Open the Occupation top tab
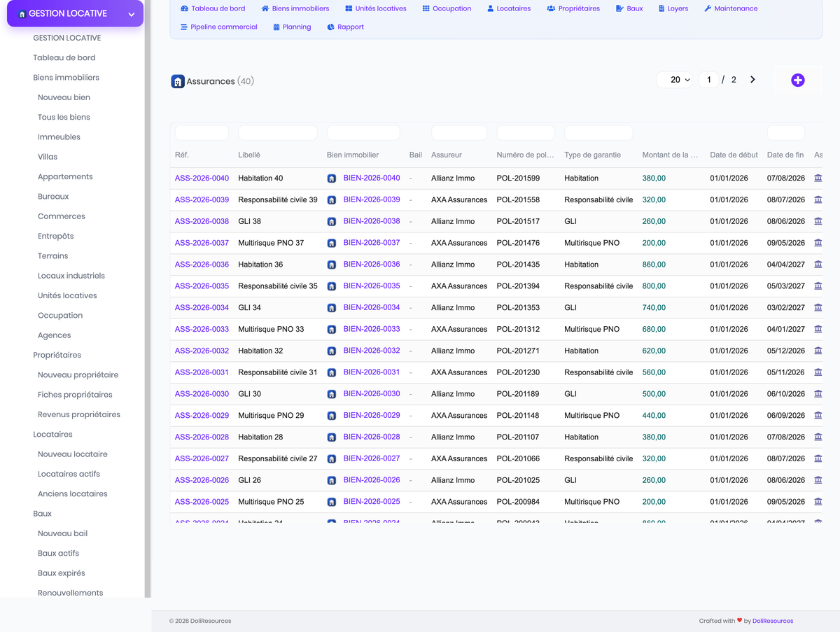 (447, 8)
